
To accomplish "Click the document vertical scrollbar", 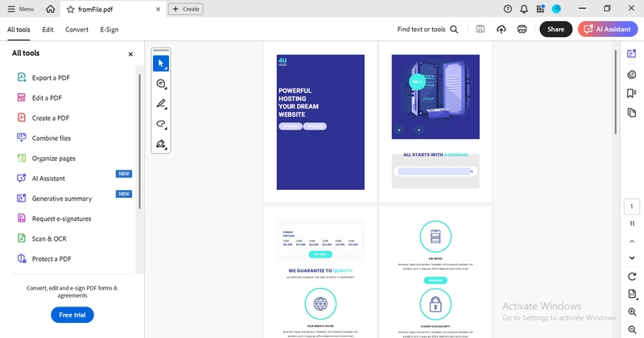I will [x=615, y=92].
